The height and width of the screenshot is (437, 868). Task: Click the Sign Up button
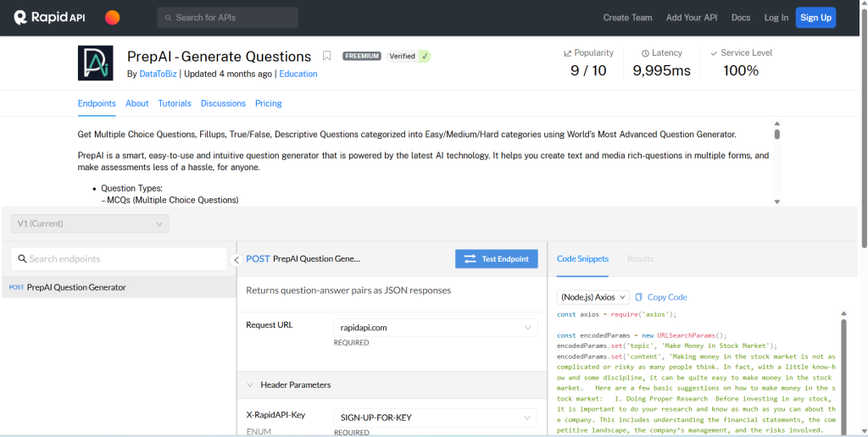point(815,18)
